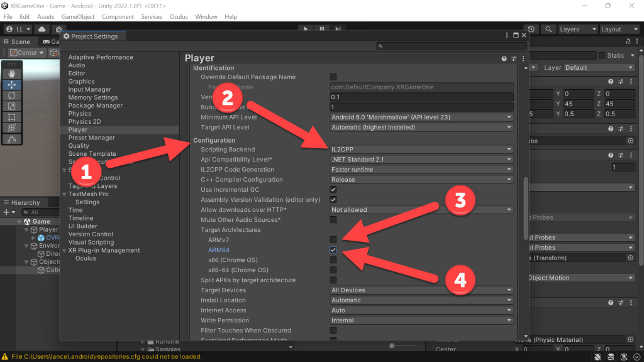Toggle Use incremental GC checkbox
The width and height of the screenshot is (644, 362).
333,190
